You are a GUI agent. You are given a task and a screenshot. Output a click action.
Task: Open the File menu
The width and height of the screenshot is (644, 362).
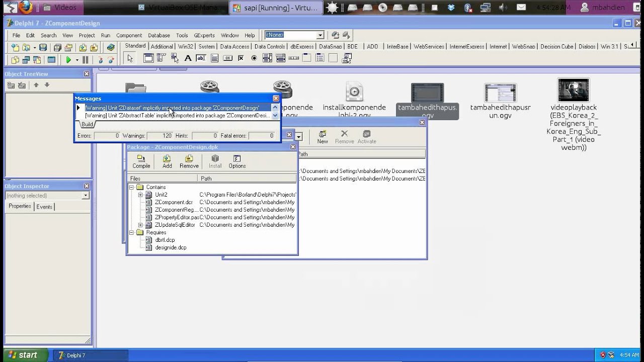click(16, 35)
